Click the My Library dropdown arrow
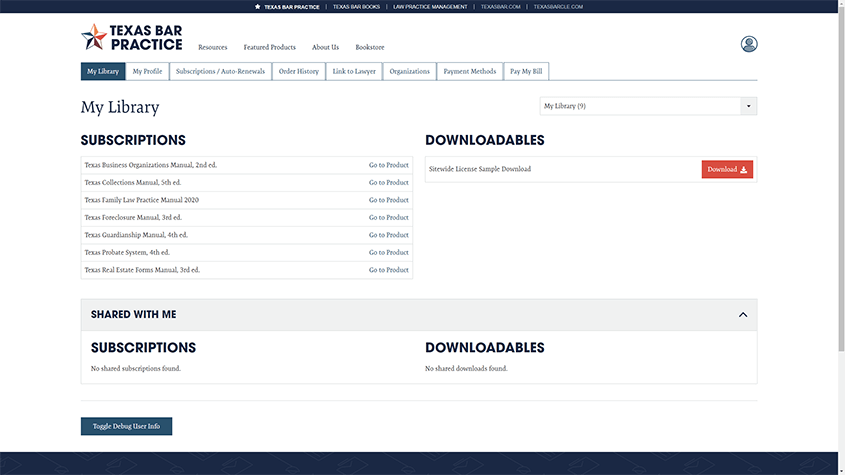 [749, 106]
